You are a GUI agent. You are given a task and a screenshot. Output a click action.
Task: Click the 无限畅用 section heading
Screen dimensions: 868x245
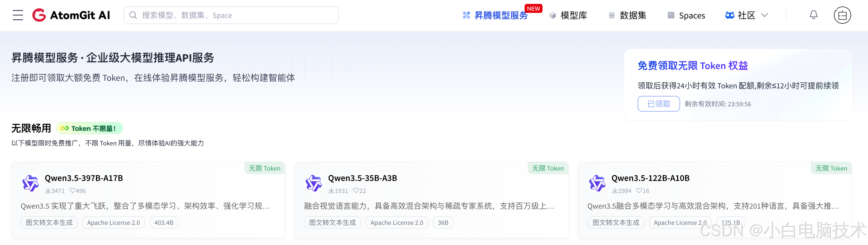[31, 128]
